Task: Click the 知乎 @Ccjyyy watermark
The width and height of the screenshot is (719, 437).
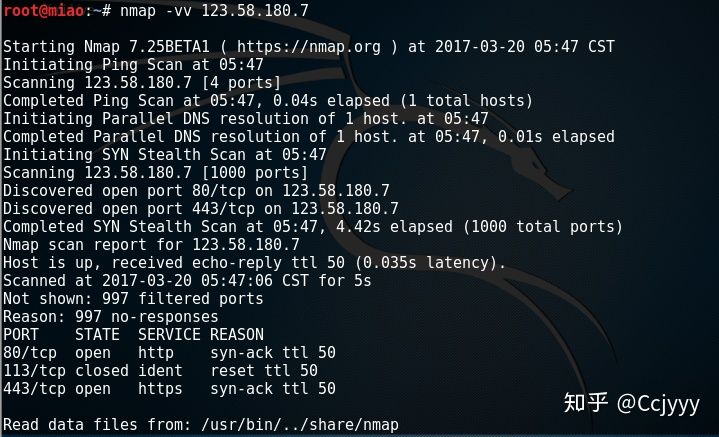Action: coord(631,404)
